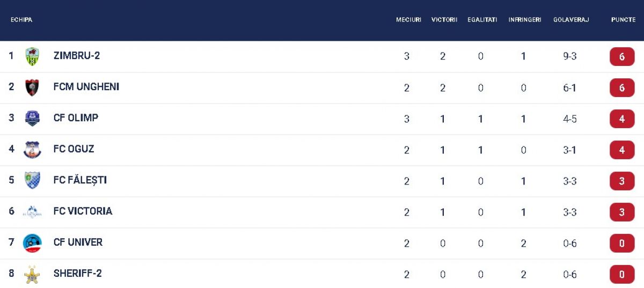
Task: Select the SHERIFF-2 team name
Action: point(78,273)
